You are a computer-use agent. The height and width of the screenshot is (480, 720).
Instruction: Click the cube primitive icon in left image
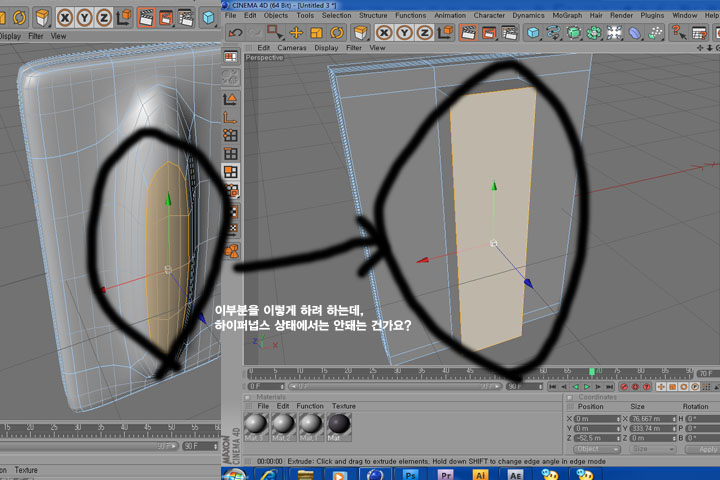tap(208, 18)
